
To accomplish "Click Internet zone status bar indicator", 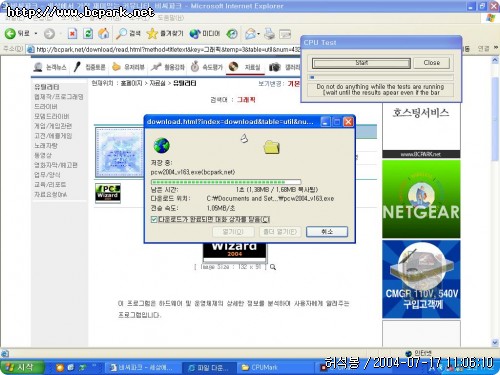I will [419, 353].
